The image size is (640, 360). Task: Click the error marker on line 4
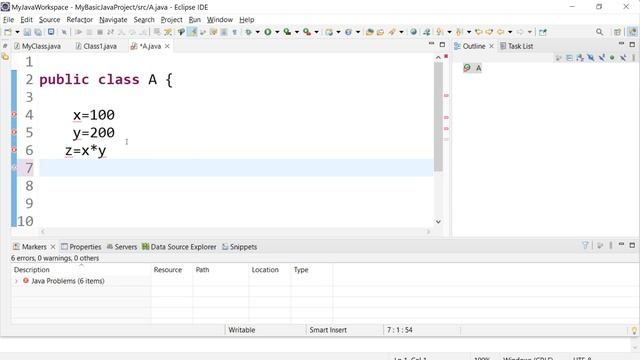click(14, 115)
